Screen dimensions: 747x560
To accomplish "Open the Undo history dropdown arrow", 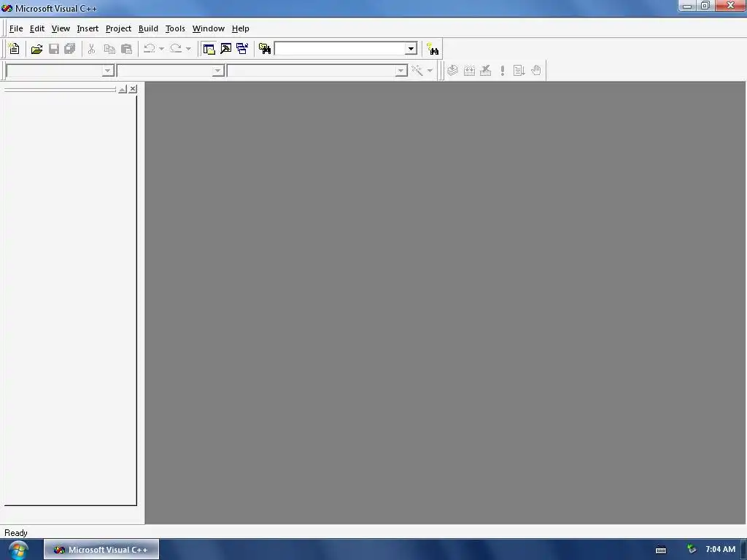I will pyautogui.click(x=161, y=49).
